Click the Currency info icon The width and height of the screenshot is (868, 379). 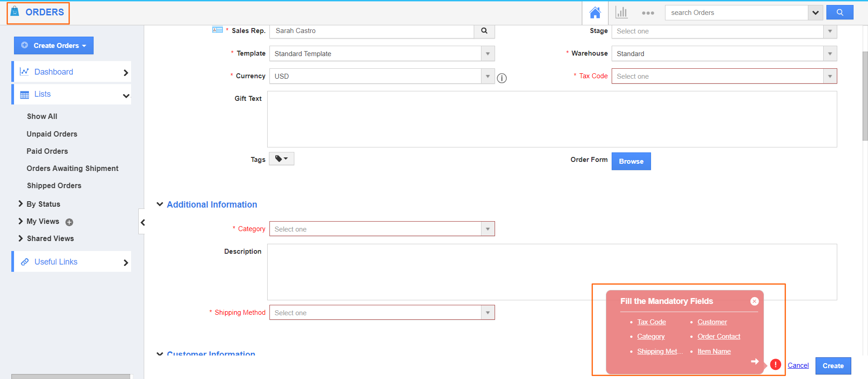[x=502, y=78]
